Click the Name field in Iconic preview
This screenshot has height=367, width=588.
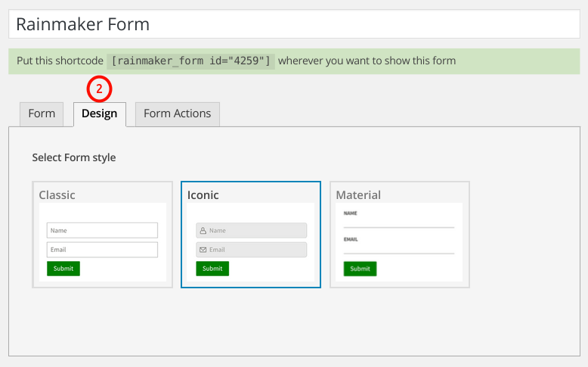click(251, 230)
